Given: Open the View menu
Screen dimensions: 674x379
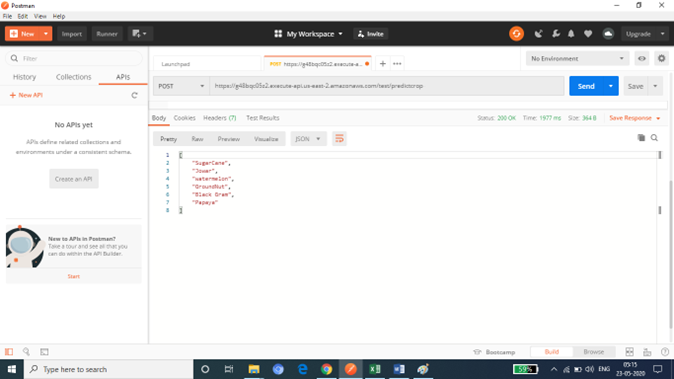Looking at the screenshot, I should tap(40, 16).
